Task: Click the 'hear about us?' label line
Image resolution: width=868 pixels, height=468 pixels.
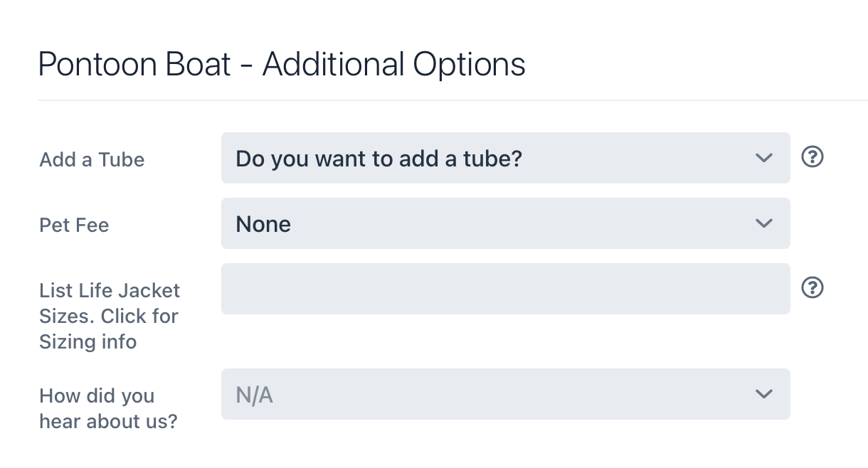Action: click(108, 421)
